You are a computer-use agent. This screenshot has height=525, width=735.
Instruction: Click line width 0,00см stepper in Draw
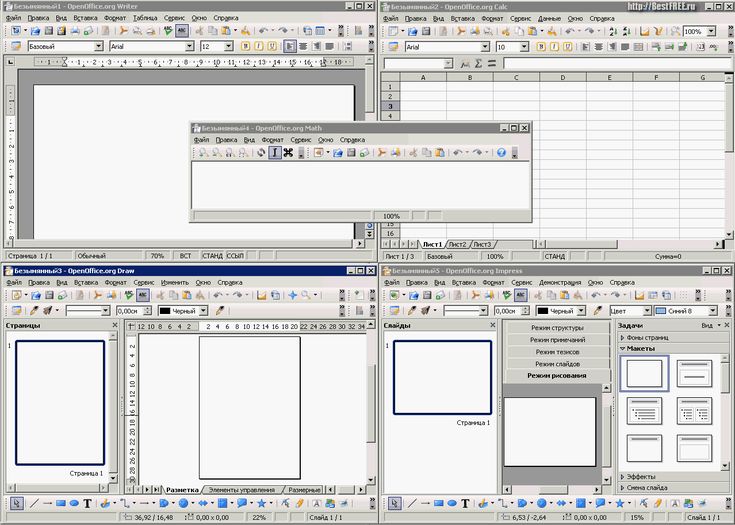(148, 310)
